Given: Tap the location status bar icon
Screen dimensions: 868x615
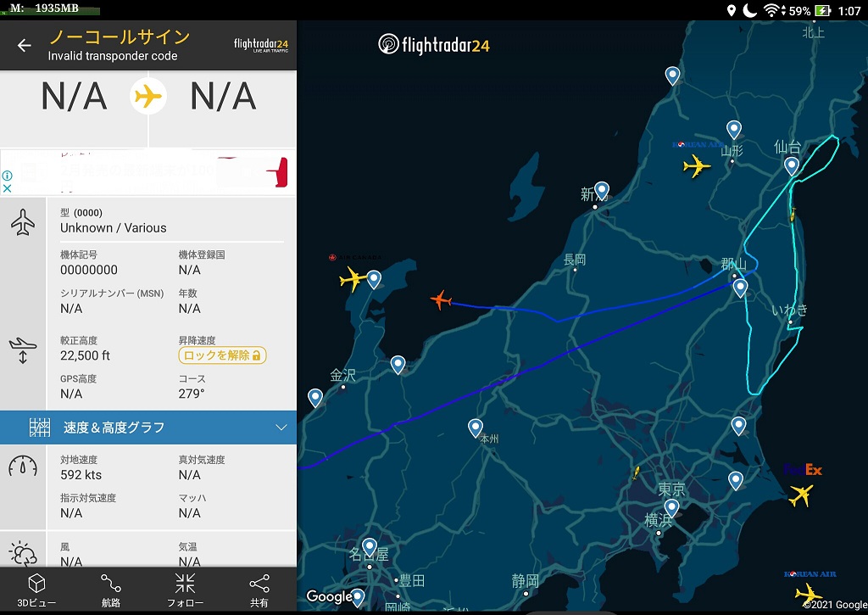Looking at the screenshot, I should 732,10.
